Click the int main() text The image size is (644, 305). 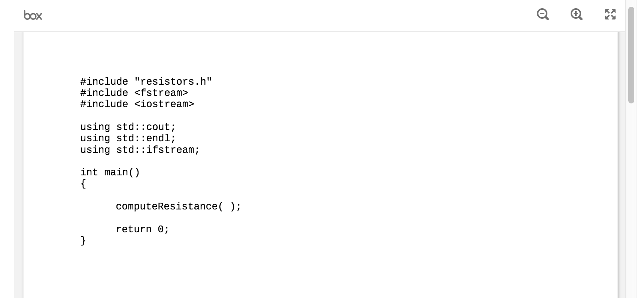pos(110,172)
